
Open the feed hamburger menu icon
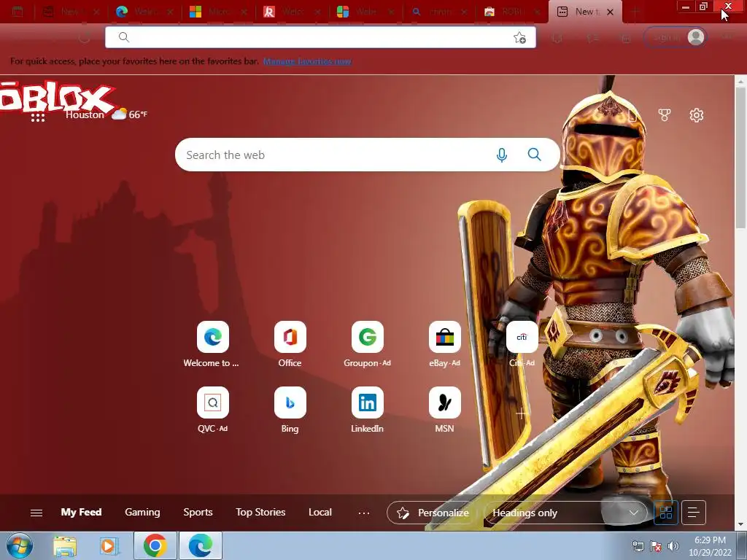36,513
